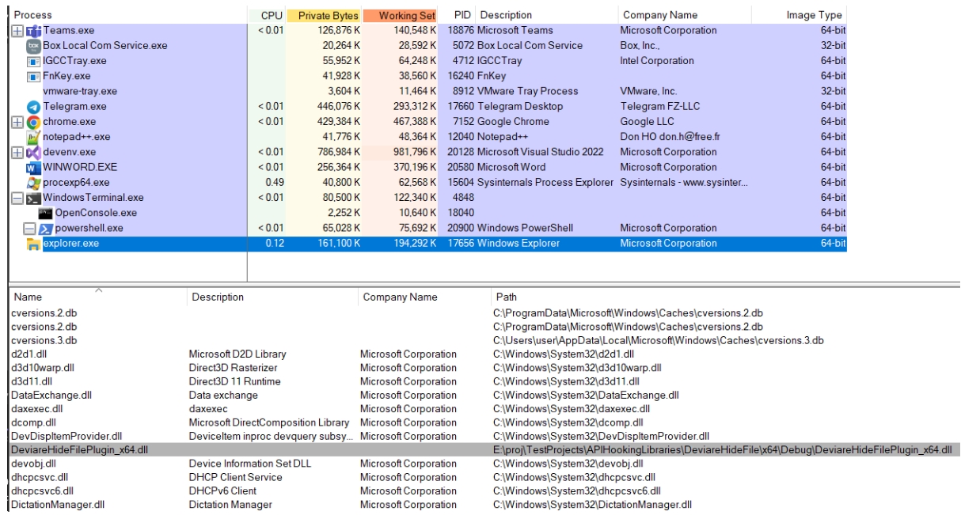The image size is (980, 515).
Task: Sort DLL list by Name column header
Action: tap(100, 297)
